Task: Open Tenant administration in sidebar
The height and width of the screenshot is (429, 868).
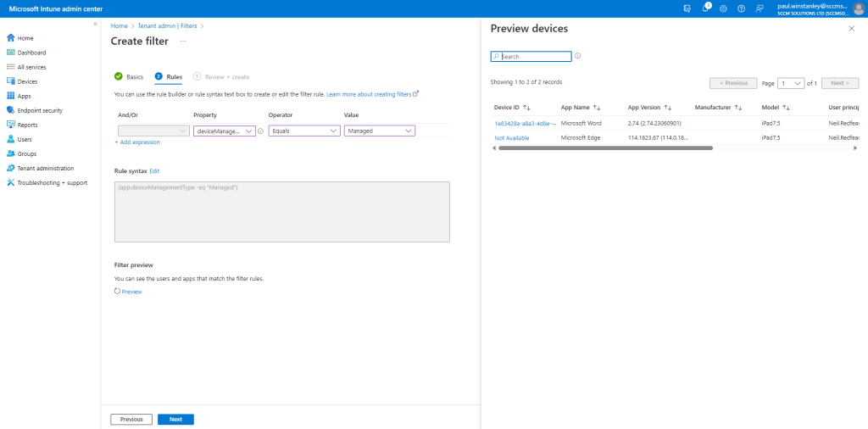Action: coord(45,168)
